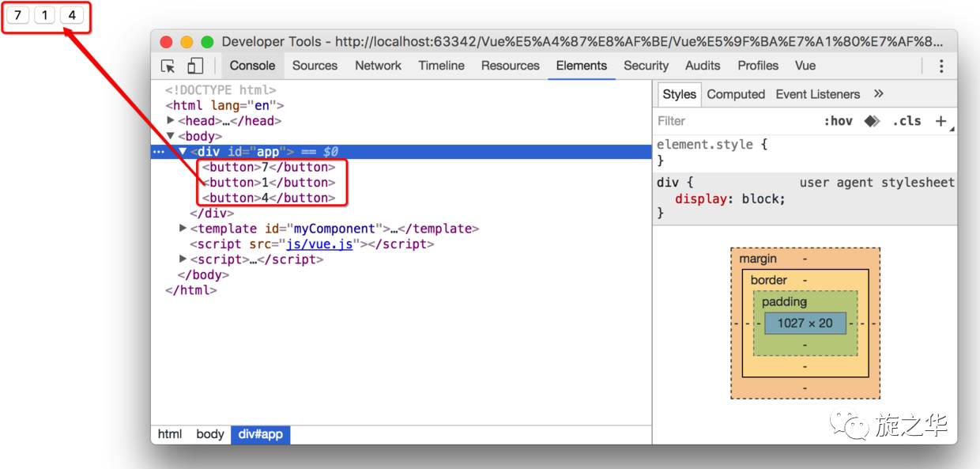Click the user agent stylesheet label
The width and height of the screenshot is (980, 469).
tap(876, 183)
